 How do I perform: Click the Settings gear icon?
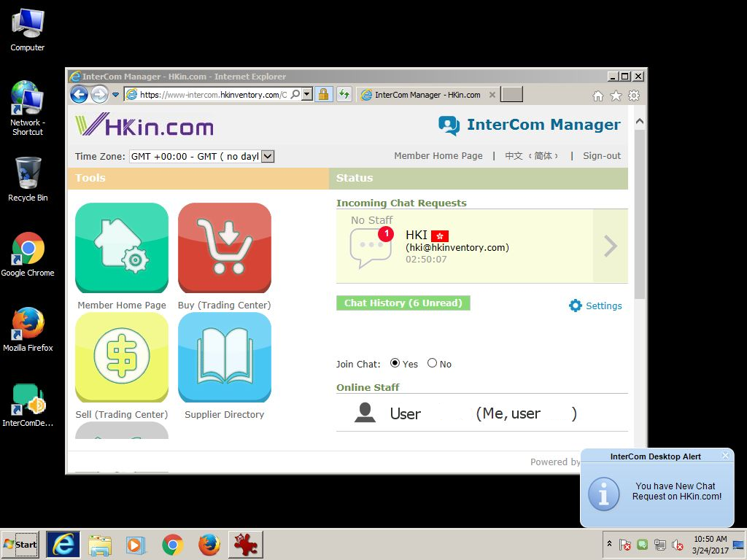click(x=576, y=306)
